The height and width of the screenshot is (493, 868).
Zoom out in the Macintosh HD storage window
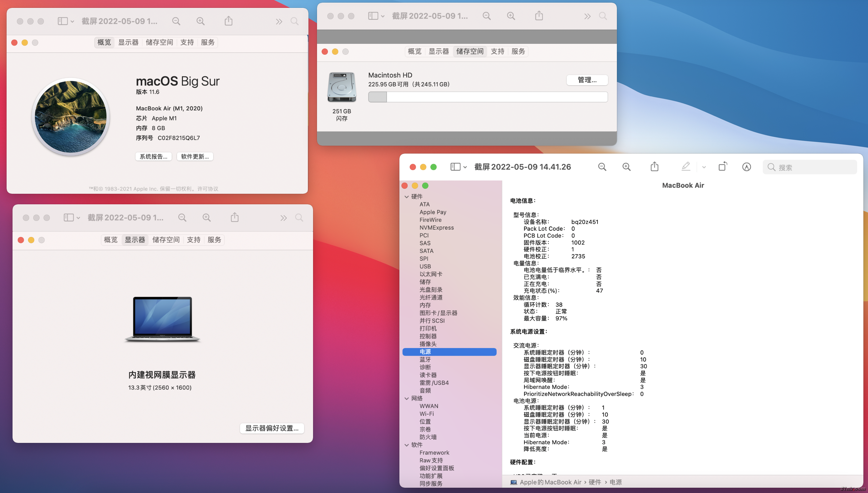pyautogui.click(x=486, y=16)
